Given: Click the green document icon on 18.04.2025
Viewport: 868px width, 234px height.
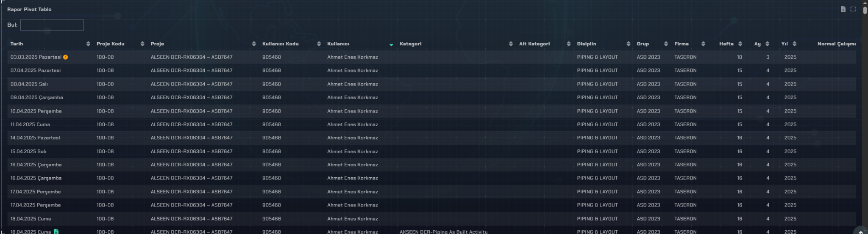Looking at the screenshot, I should 56,231.
